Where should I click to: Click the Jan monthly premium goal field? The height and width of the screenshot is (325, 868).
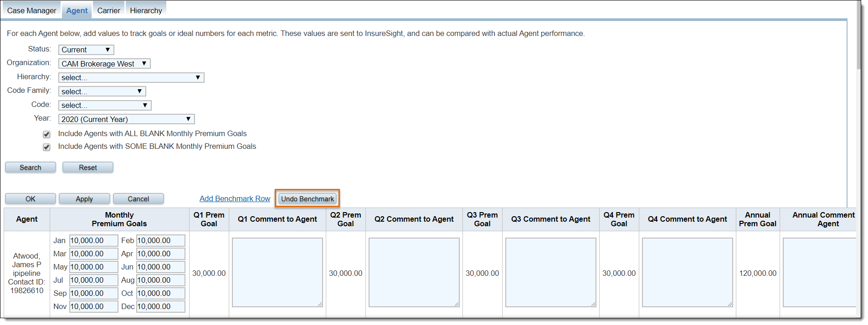[93, 240]
